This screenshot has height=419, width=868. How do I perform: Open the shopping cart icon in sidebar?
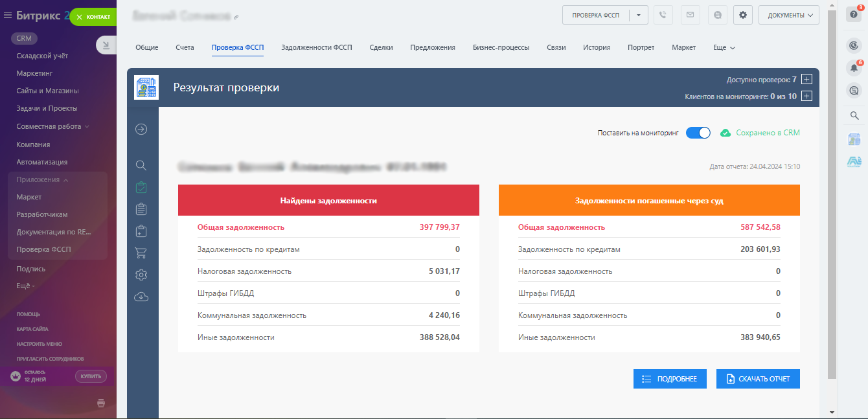141,253
